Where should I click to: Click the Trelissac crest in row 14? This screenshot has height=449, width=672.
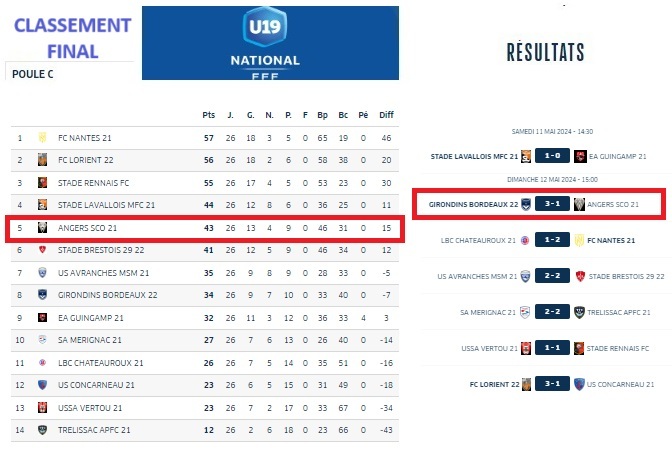tap(43, 430)
